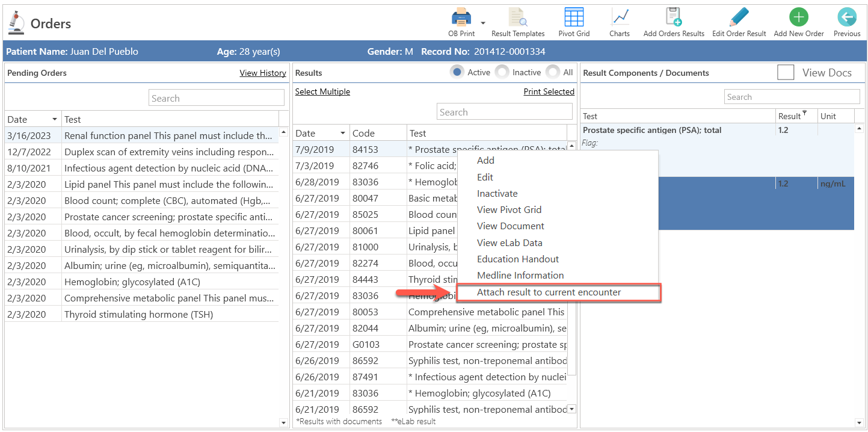This screenshot has height=432, width=868.
Task: Click Add Orders Results icon
Action: pos(674,17)
